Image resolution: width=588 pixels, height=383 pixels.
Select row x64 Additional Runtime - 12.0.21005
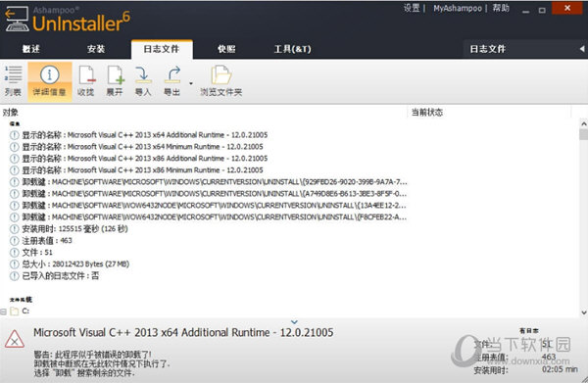[x=145, y=135]
